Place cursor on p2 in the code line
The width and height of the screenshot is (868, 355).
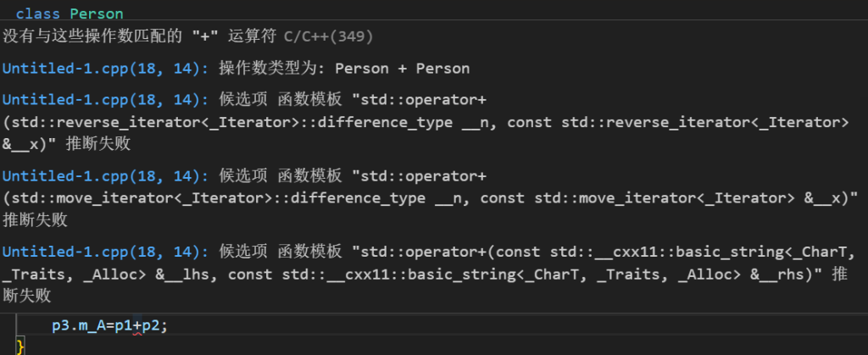pyautogui.click(x=151, y=325)
